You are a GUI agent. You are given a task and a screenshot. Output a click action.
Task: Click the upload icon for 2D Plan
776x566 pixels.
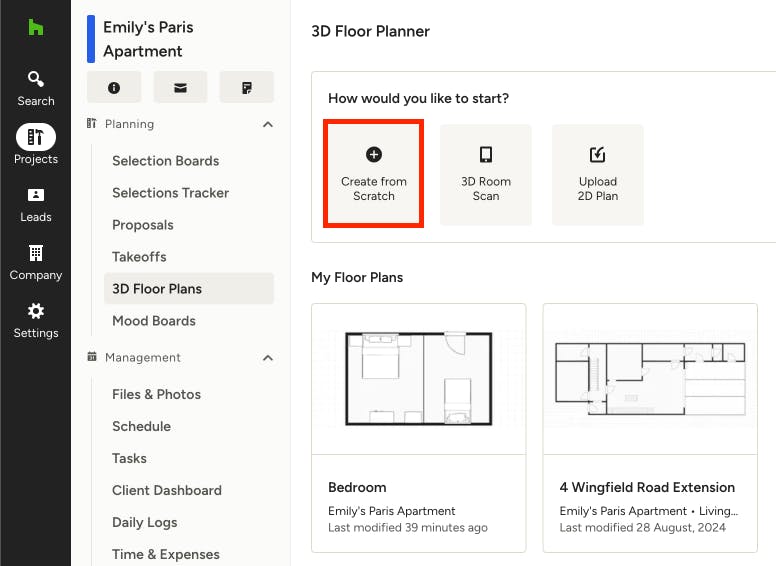(x=598, y=154)
